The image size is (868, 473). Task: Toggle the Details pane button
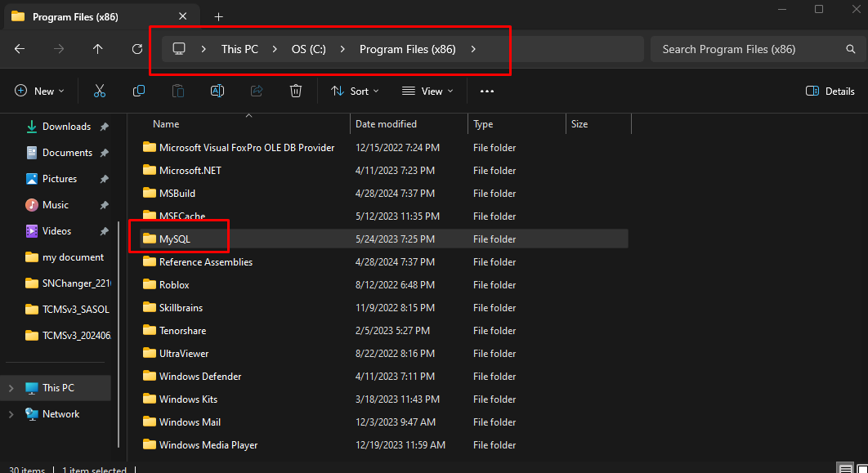[830, 91]
